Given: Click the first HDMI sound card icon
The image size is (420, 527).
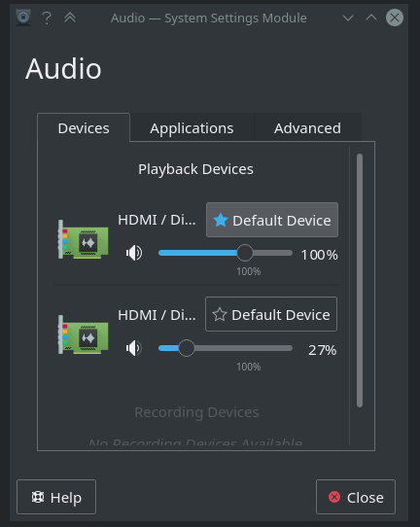Looking at the screenshot, I should 83,239.
